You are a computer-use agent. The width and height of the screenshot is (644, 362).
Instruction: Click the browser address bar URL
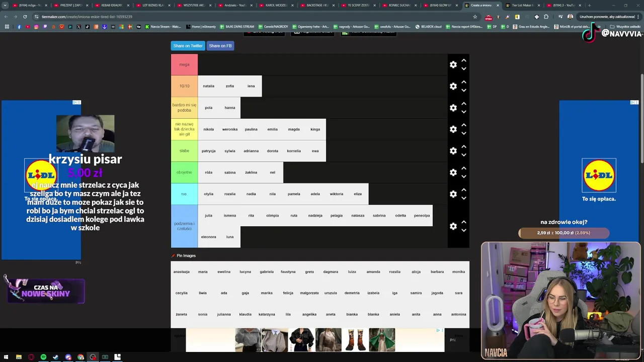[x=87, y=17]
